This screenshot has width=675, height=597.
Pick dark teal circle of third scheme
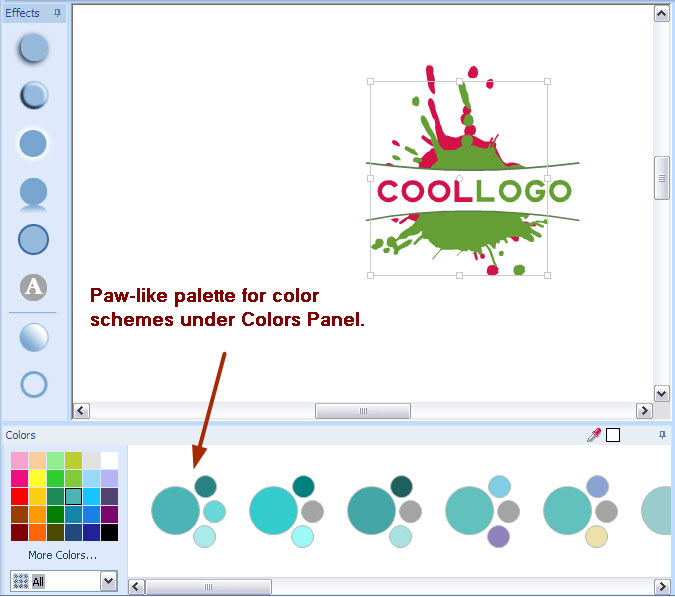(401, 486)
